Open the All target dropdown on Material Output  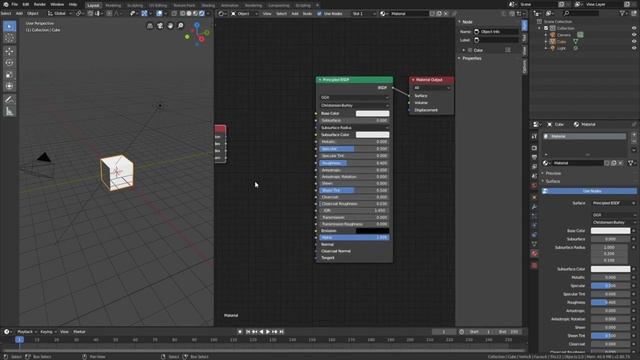coord(432,88)
